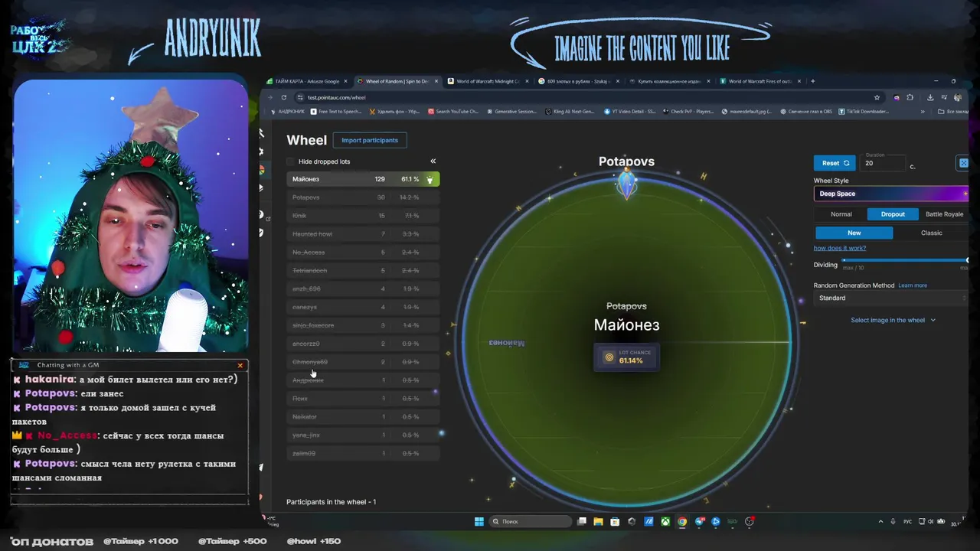Open File Explorer from the taskbar

coord(598,521)
